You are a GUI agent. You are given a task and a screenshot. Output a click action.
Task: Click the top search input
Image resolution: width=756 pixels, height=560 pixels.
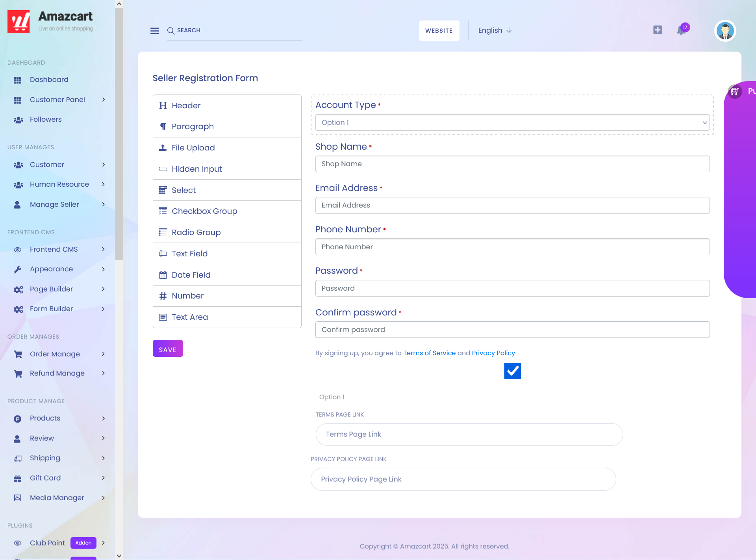[235, 31]
